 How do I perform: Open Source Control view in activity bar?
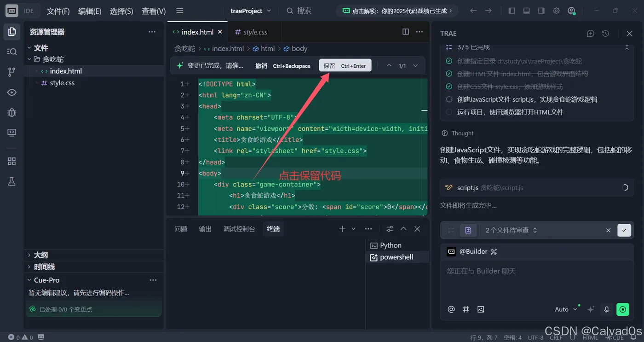(12, 72)
